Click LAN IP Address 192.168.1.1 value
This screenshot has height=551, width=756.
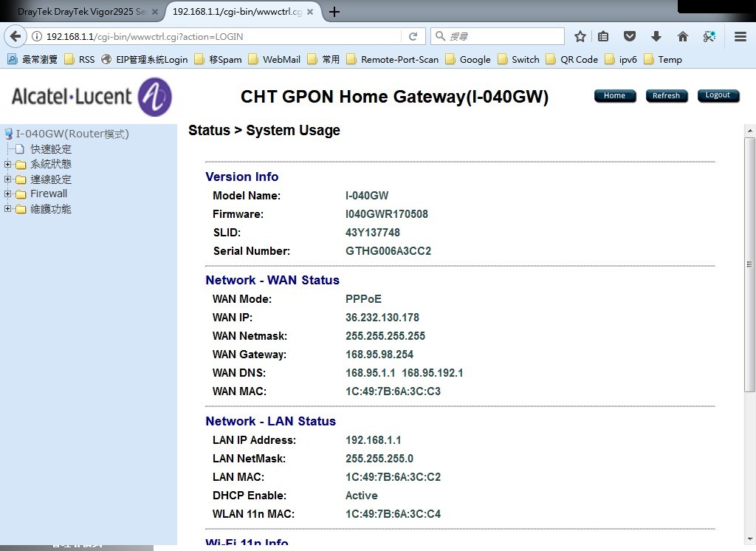373,440
